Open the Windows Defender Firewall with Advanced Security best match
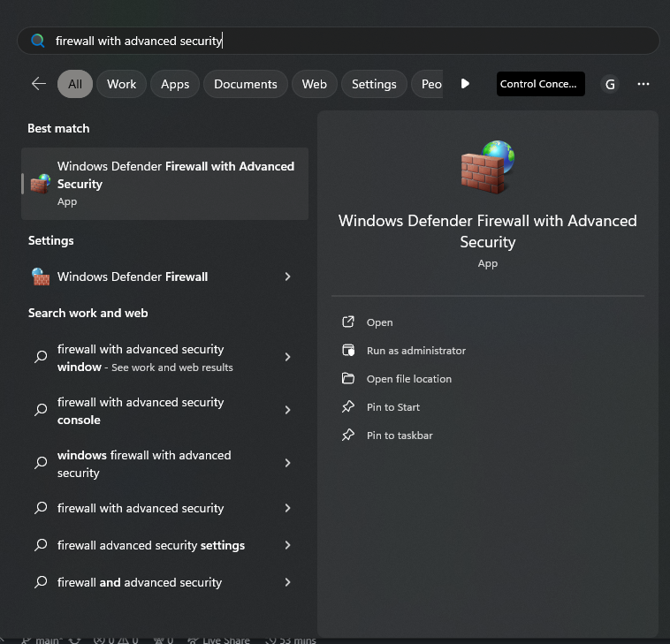The image size is (670, 644). (165, 184)
